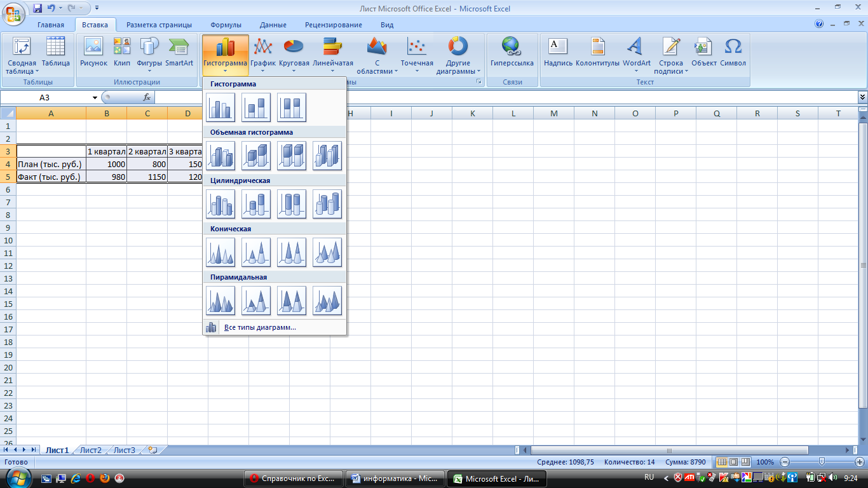Select stacked column chart in Гистограмма section

pyautogui.click(x=256, y=107)
